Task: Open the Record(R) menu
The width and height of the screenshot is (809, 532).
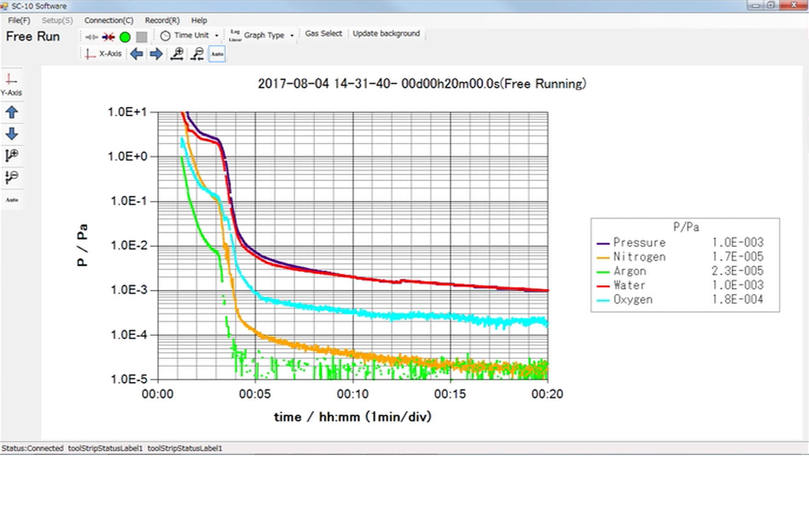Action: pos(162,20)
